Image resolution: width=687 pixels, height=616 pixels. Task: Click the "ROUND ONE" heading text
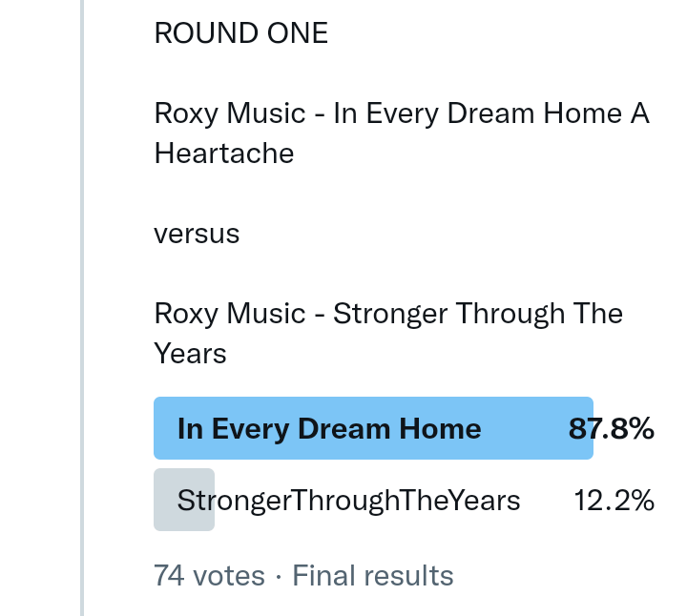coord(240,33)
